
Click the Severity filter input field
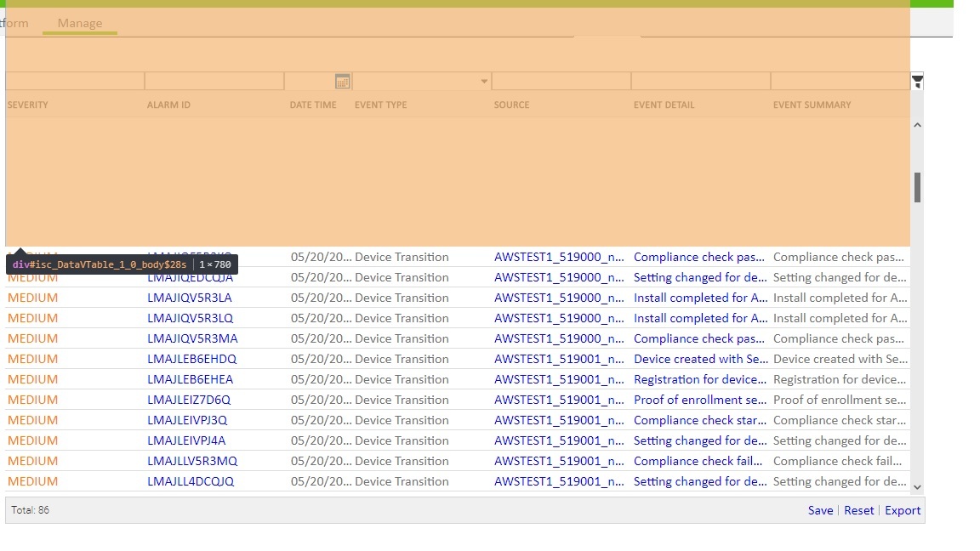[x=74, y=82]
